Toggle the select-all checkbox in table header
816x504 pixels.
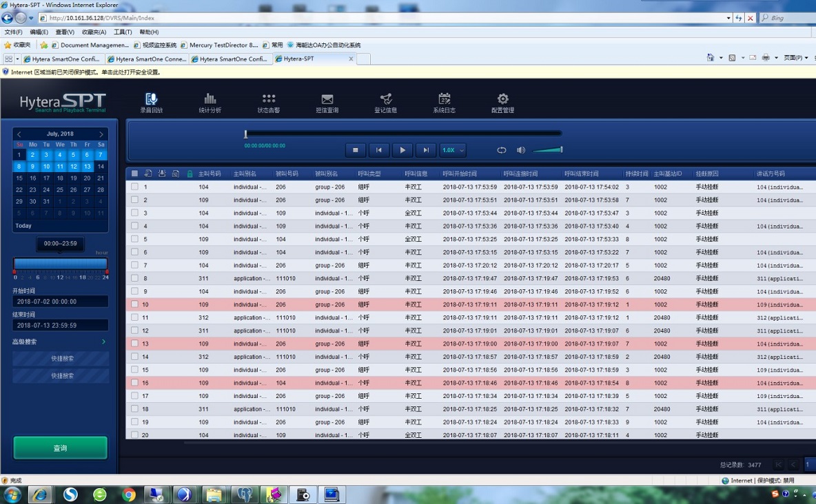(134, 174)
